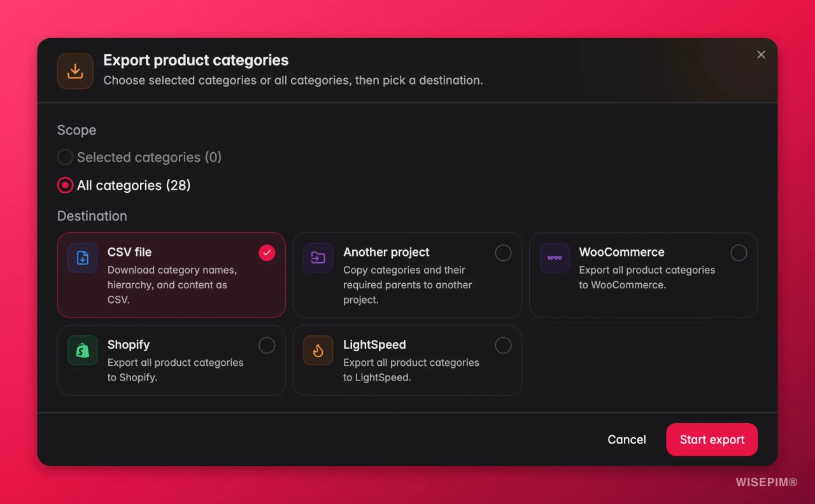Click the CSV file card title
The width and height of the screenshot is (815, 504).
(x=129, y=252)
